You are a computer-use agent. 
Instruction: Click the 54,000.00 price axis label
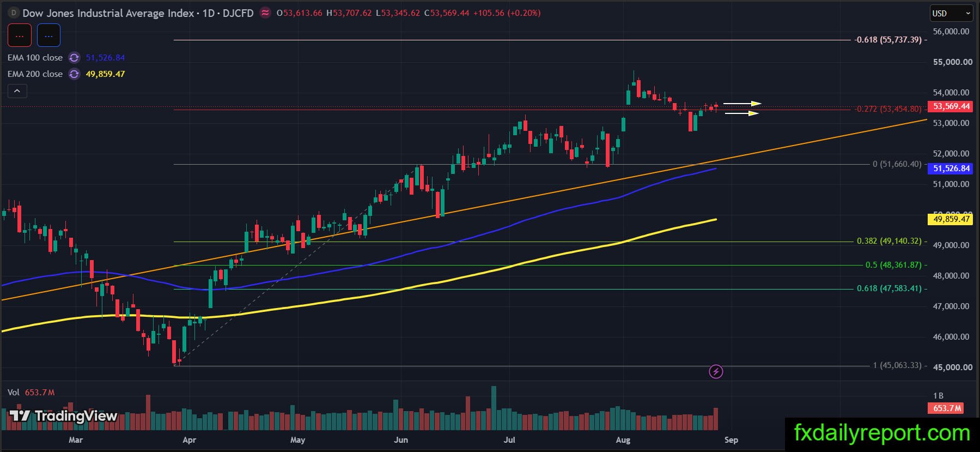pyautogui.click(x=951, y=93)
